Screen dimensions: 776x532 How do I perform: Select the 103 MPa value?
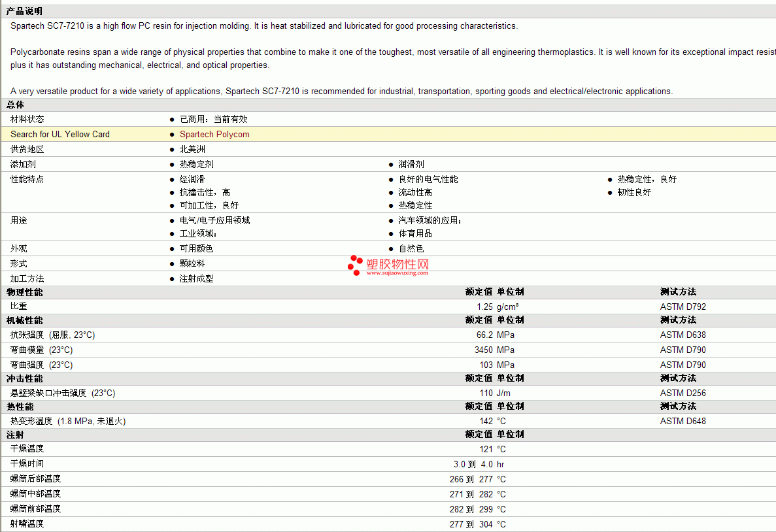(x=497, y=365)
